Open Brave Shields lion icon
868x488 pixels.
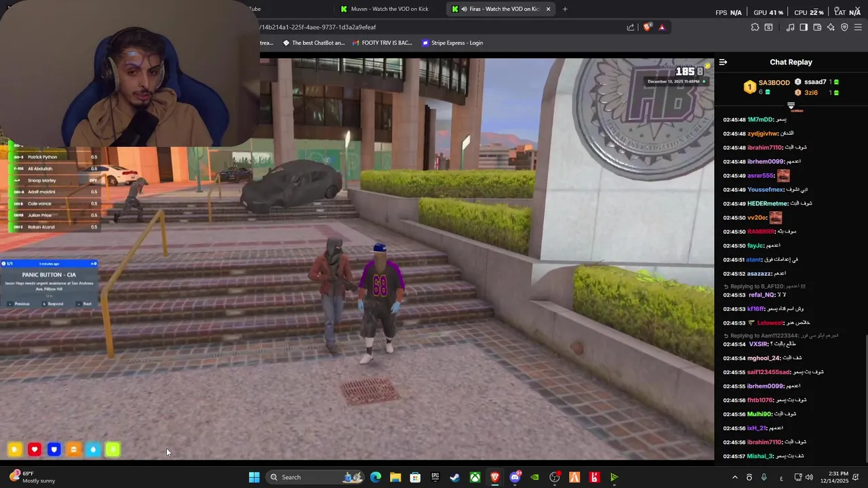648,27
